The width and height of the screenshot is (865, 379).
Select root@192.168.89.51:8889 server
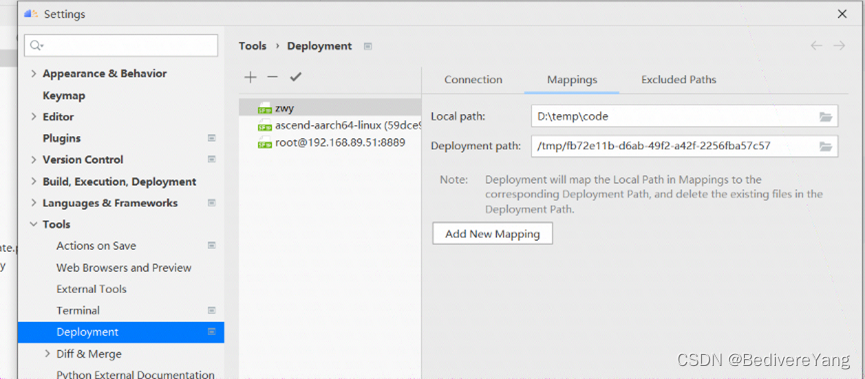tap(330, 143)
